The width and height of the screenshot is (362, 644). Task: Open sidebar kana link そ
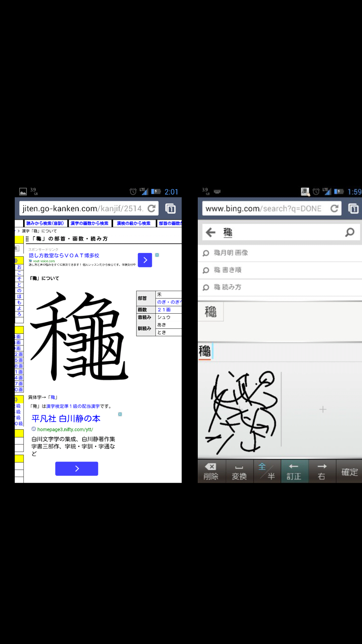(x=19, y=279)
